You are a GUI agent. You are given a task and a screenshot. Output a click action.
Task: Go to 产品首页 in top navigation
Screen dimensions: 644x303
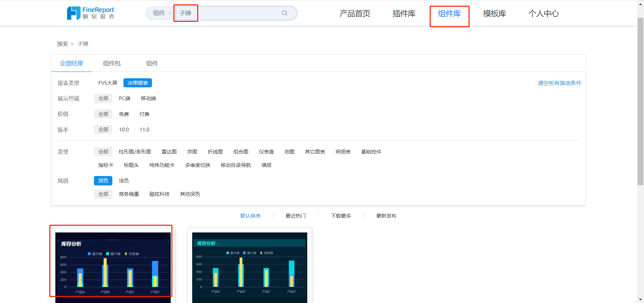[355, 13]
